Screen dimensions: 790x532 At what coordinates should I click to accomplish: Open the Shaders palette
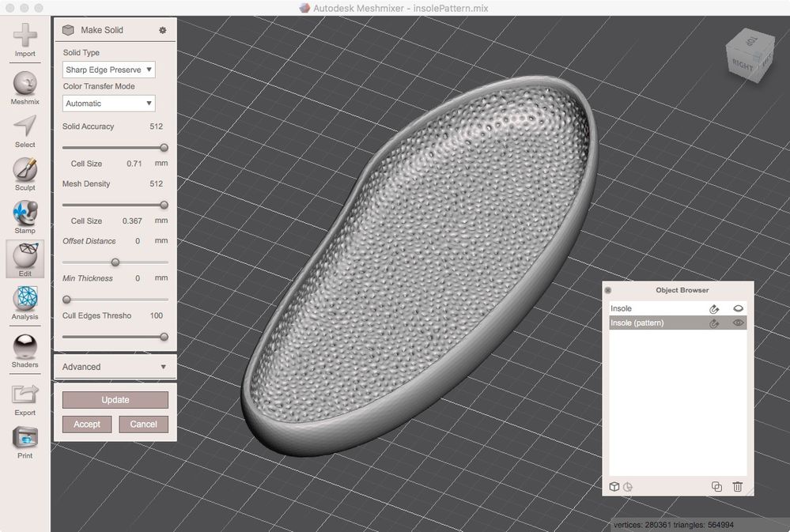tap(25, 351)
